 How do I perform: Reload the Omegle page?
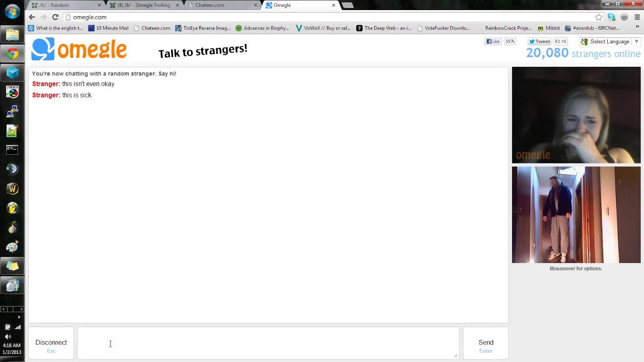(x=55, y=17)
